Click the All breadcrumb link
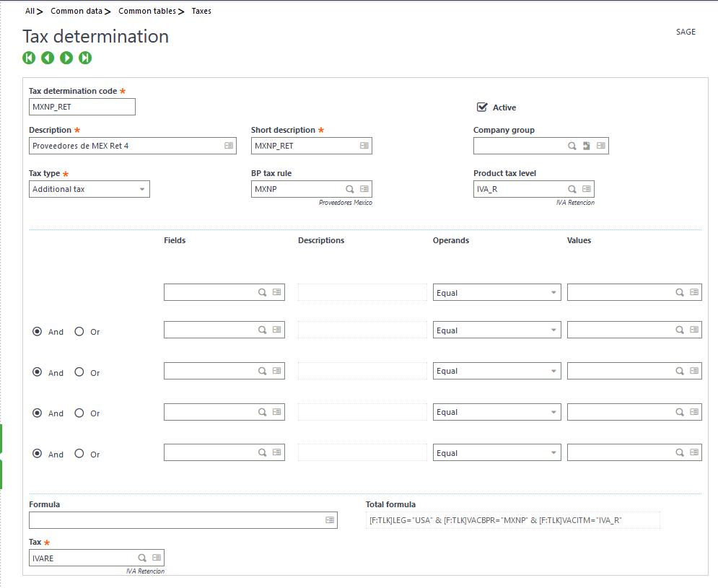 [28, 11]
